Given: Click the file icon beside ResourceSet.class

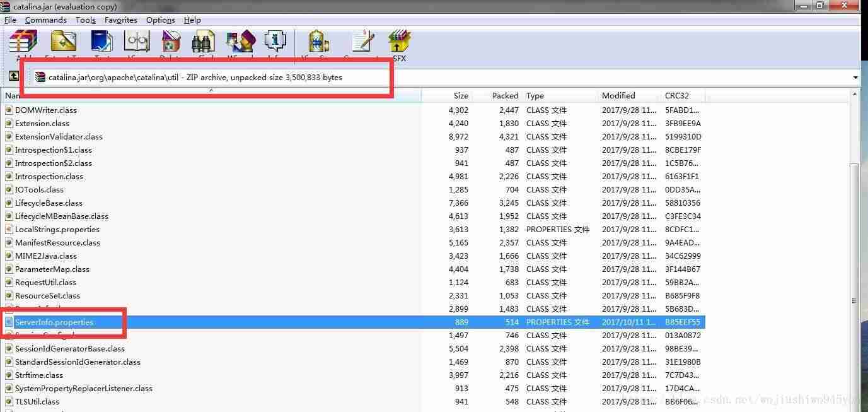Looking at the screenshot, I should click(x=9, y=295).
